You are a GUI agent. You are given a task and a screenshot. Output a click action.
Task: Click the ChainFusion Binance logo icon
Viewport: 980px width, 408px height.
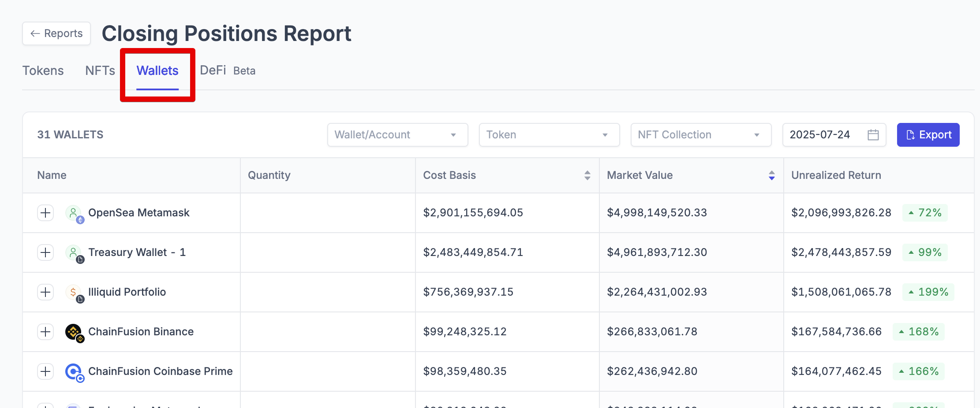tap(74, 332)
